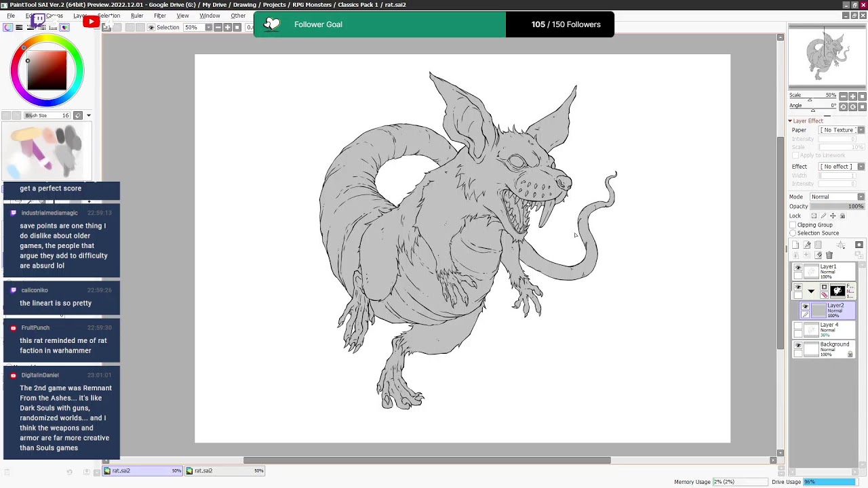Open the Effect dropdown
The width and height of the screenshot is (868, 488).
842,167
